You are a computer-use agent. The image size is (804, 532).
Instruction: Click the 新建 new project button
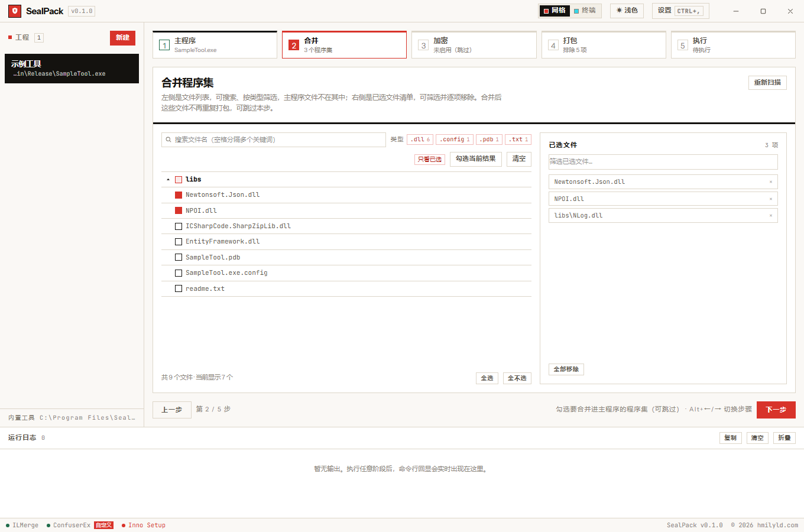tap(122, 38)
